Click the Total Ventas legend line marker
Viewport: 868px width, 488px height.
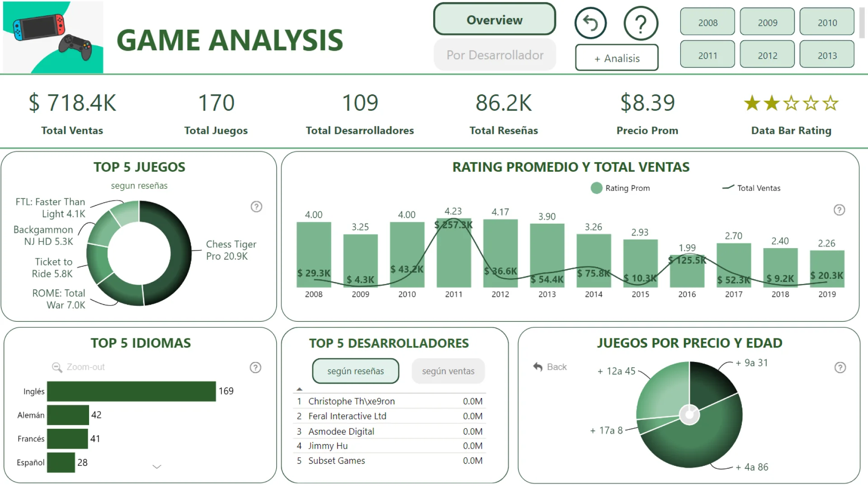728,188
